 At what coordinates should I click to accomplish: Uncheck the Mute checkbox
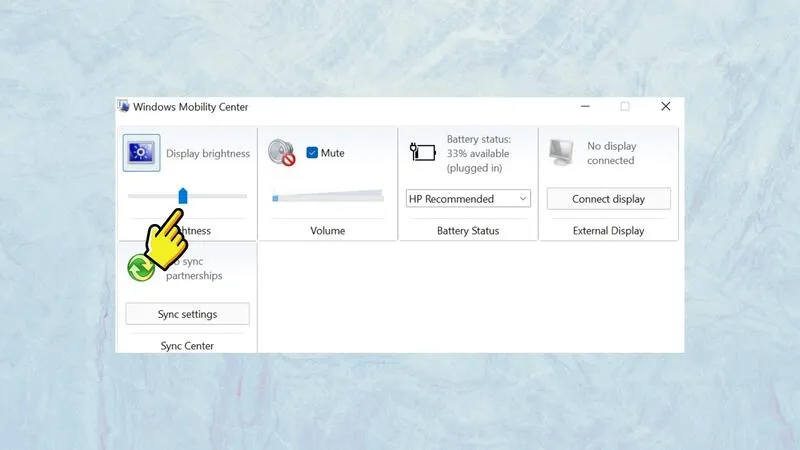click(x=312, y=153)
